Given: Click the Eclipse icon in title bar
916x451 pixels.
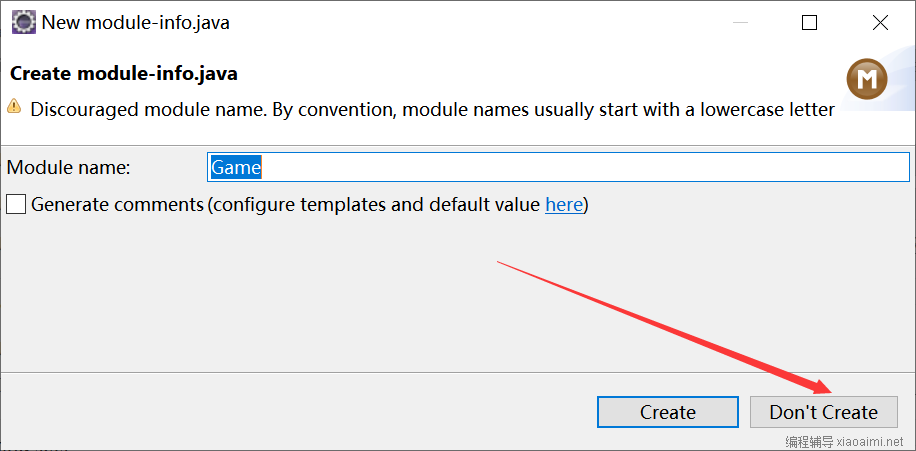Looking at the screenshot, I should (x=24, y=23).
